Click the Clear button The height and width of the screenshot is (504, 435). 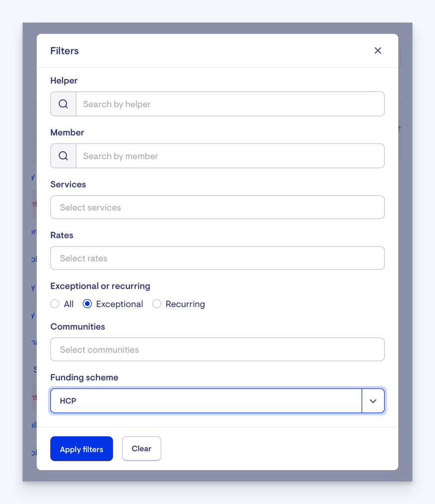141,449
